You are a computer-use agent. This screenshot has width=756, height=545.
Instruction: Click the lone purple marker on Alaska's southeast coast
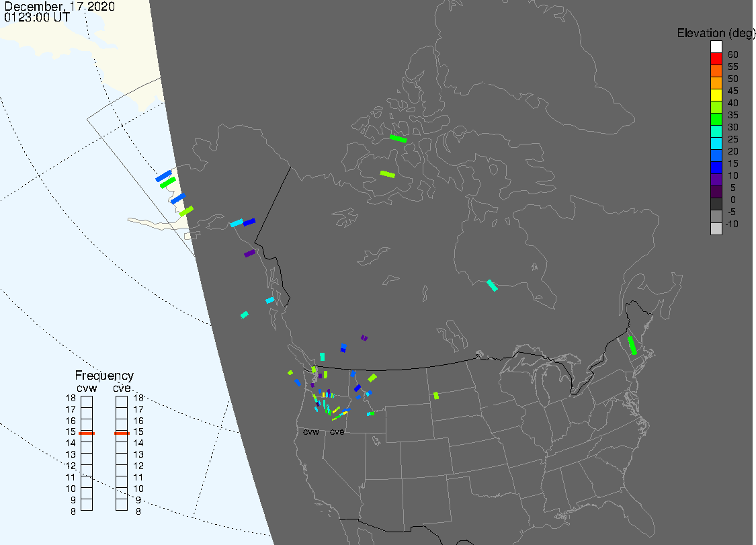pos(249,253)
